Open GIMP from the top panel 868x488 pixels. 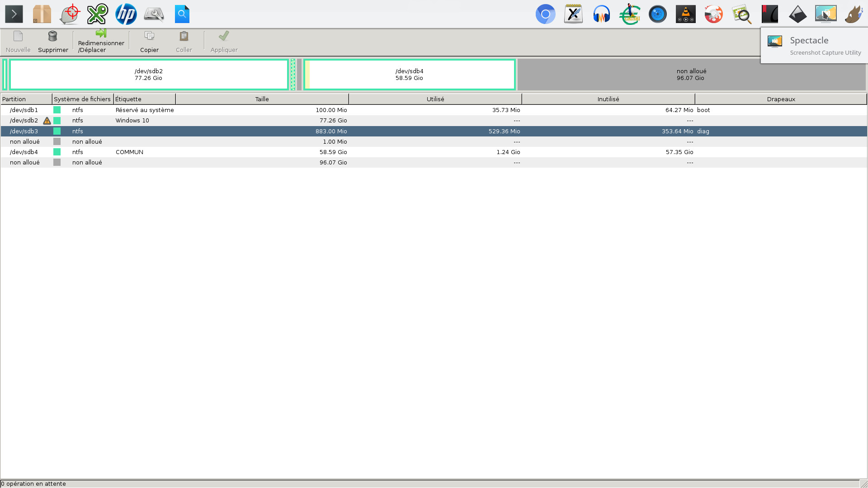coord(853,14)
